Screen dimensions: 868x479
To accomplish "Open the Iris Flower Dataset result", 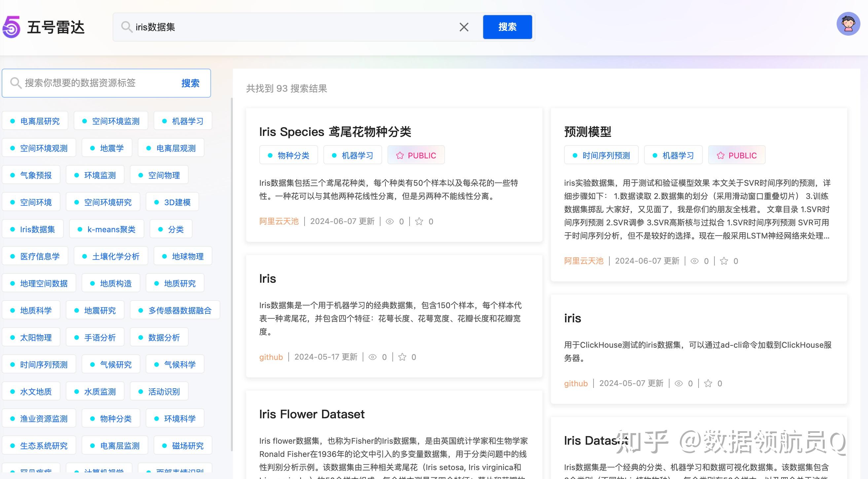I will tap(312, 414).
